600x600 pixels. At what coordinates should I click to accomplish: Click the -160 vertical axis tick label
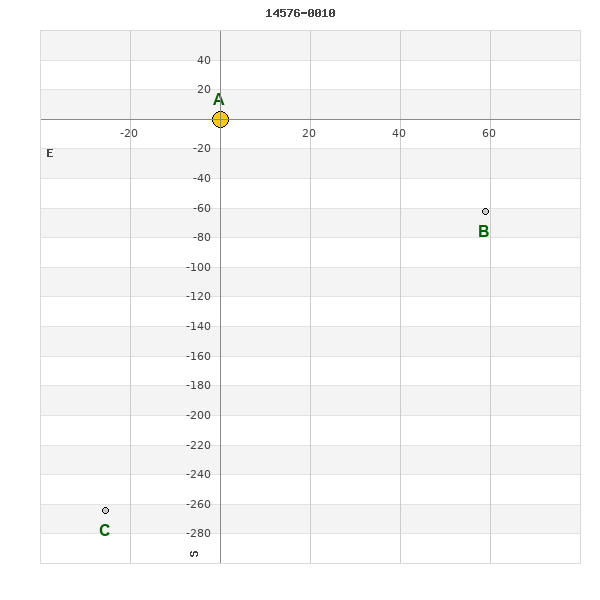pos(198,356)
